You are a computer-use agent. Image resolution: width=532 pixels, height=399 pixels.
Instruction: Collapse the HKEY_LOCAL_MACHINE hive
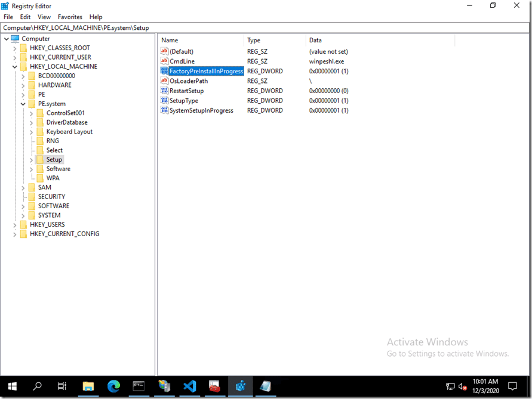[x=15, y=67]
